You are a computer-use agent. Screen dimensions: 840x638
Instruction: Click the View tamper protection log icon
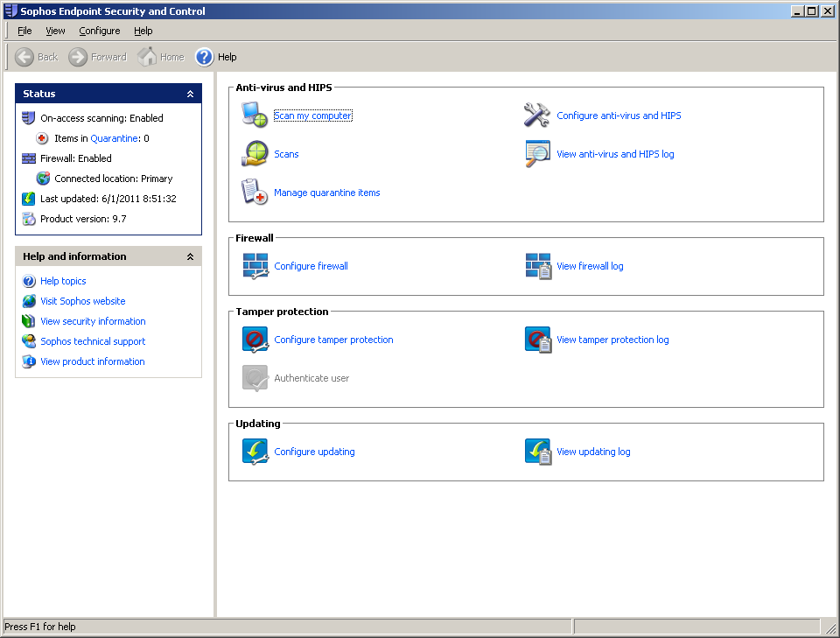[x=537, y=340]
